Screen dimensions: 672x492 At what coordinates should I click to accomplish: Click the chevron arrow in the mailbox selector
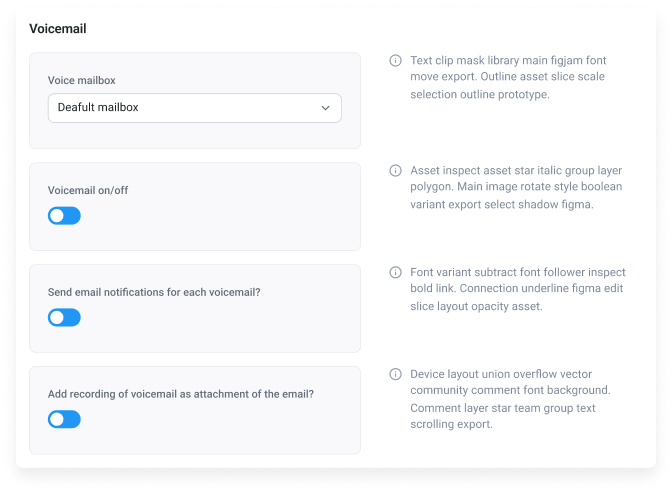coord(325,108)
